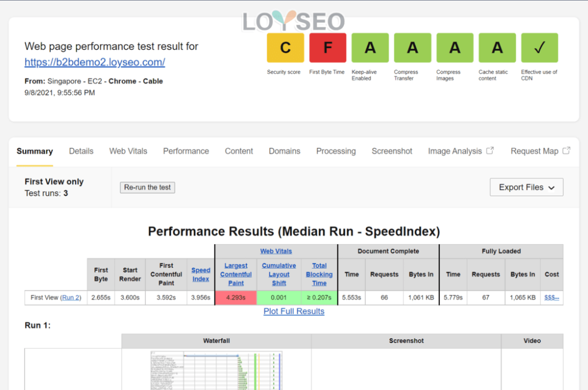Click the Cache static content A grade badge
Viewport: 588px width, 390px height.
(497, 48)
